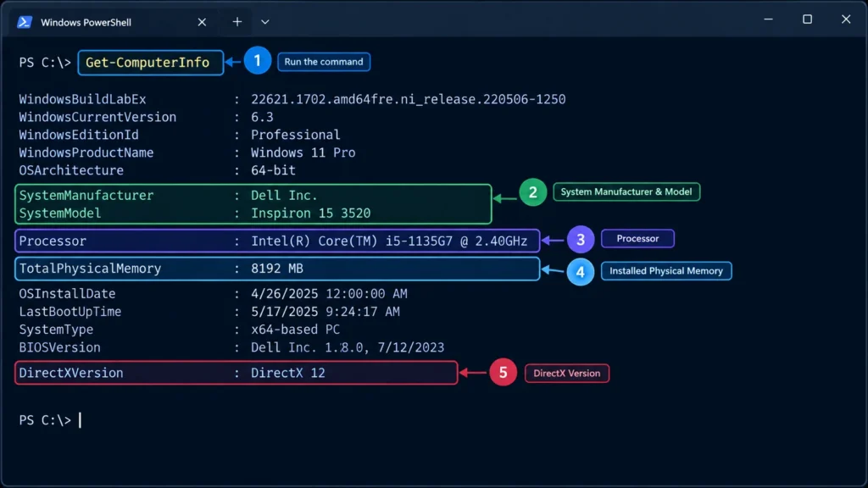Image resolution: width=868 pixels, height=488 pixels.
Task: Close the Windows PowerShell tab
Action: [202, 22]
